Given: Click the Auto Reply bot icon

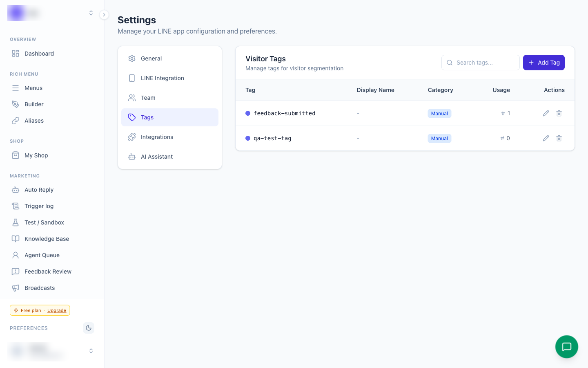Looking at the screenshot, I should point(16,190).
